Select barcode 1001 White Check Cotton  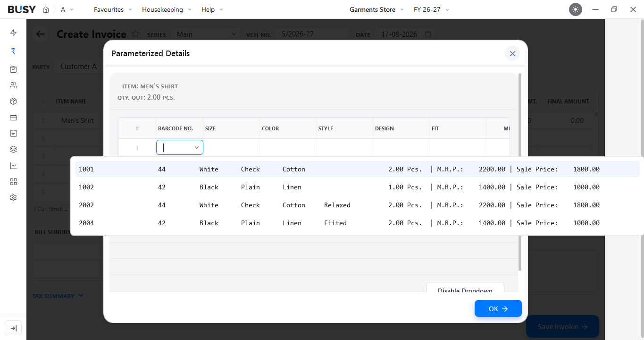(x=357, y=169)
